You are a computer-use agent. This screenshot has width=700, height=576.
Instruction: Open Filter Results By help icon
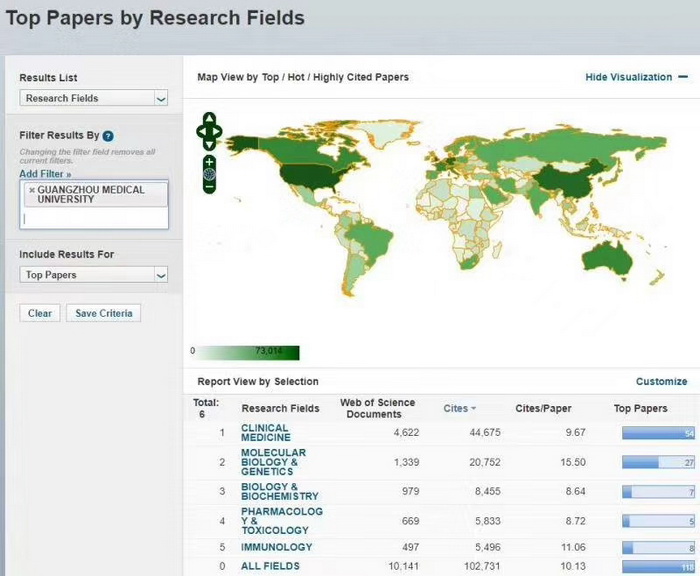[108, 136]
